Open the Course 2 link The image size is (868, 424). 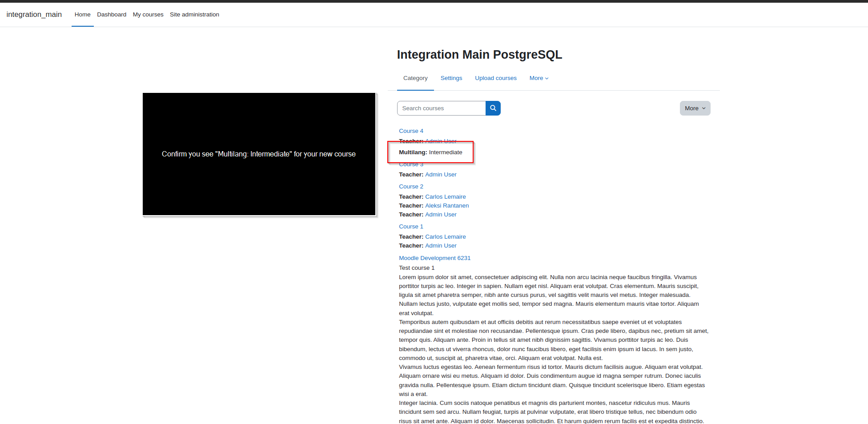(x=411, y=187)
